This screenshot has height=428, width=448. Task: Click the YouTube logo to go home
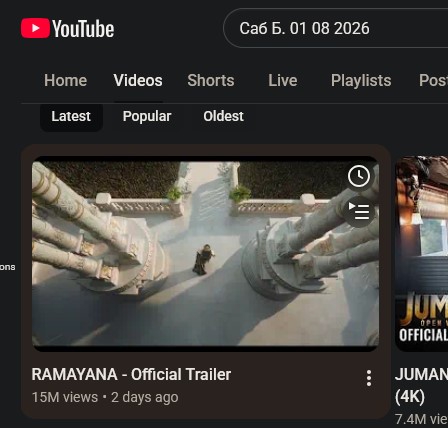67,28
